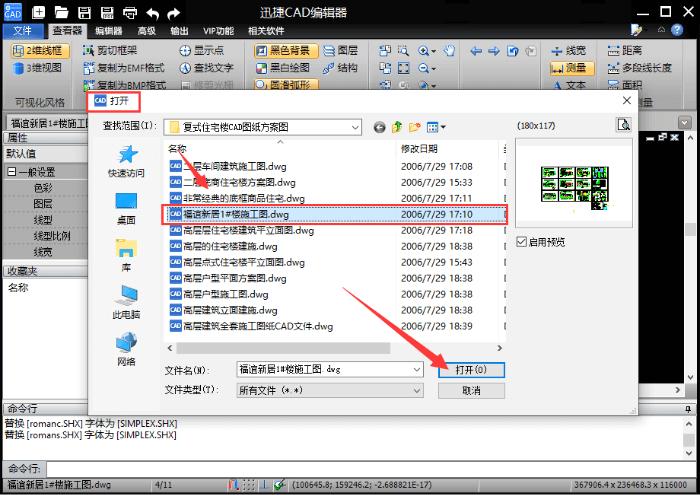
Task: Select 网络 in the places sidebar
Action: (x=126, y=349)
